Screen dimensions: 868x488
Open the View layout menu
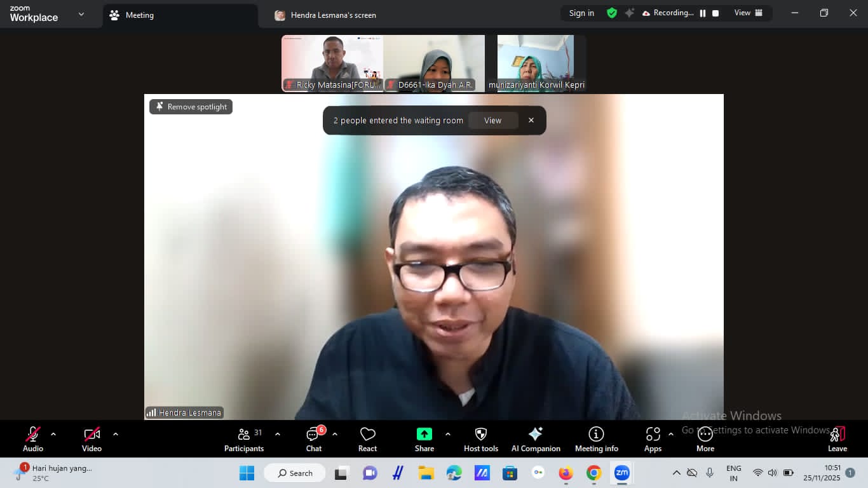(748, 13)
